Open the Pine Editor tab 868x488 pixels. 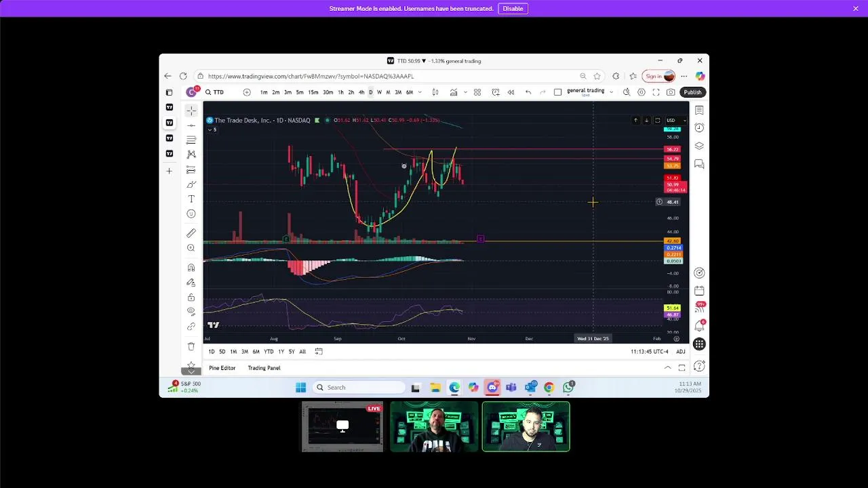(222, 368)
